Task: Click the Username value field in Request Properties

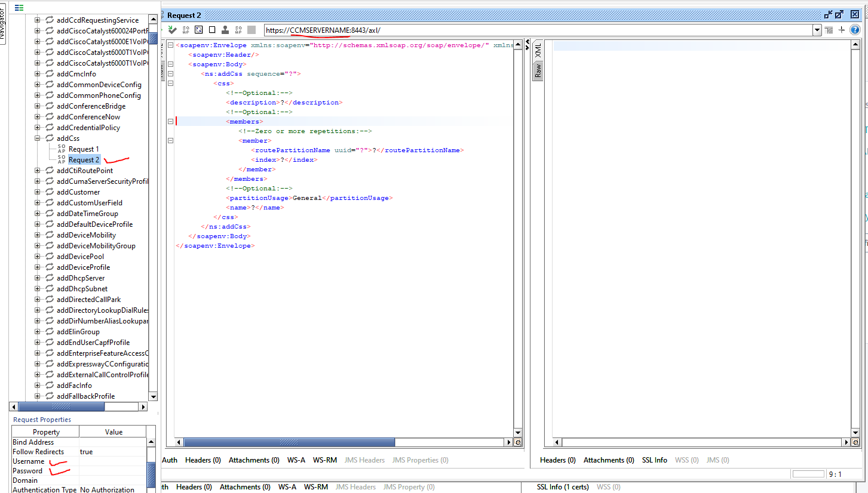Action: [x=114, y=461]
